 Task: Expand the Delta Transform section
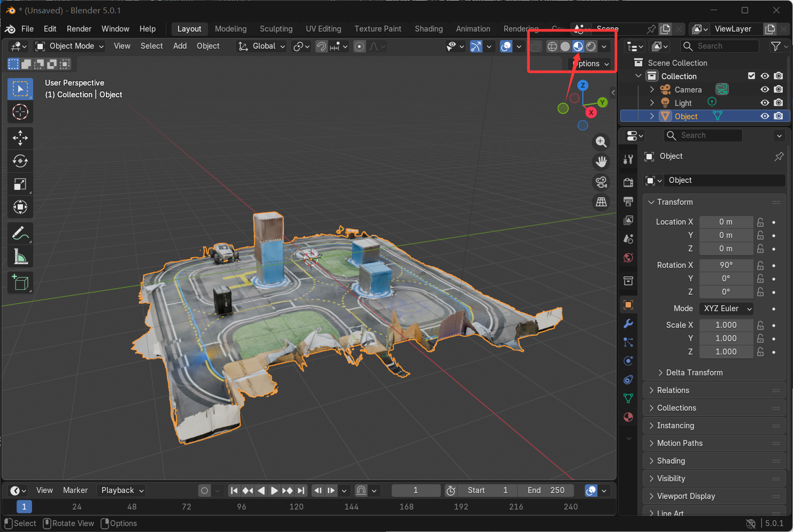coord(694,373)
